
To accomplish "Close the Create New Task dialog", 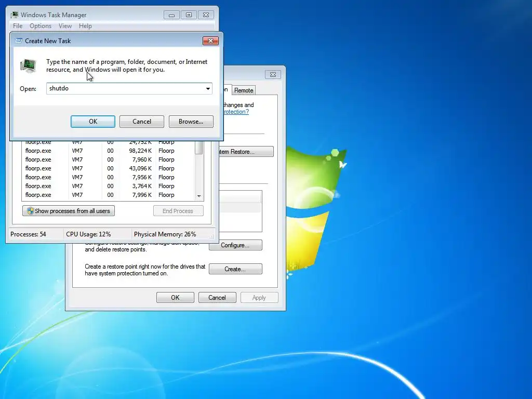I will [210, 41].
